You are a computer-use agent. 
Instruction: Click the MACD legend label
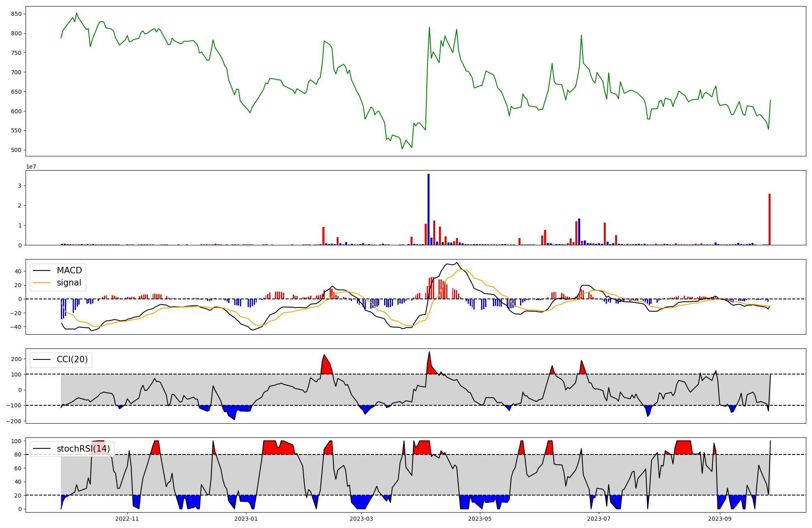(x=69, y=270)
